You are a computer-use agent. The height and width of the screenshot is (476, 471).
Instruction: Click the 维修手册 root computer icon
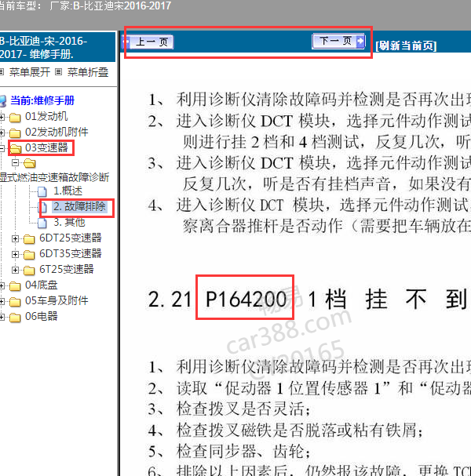click(2, 101)
